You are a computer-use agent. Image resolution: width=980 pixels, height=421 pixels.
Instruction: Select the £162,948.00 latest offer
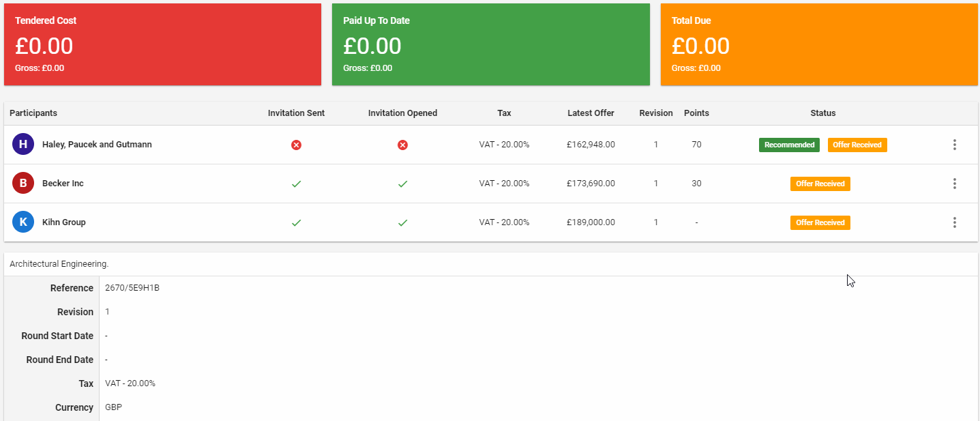pos(591,145)
